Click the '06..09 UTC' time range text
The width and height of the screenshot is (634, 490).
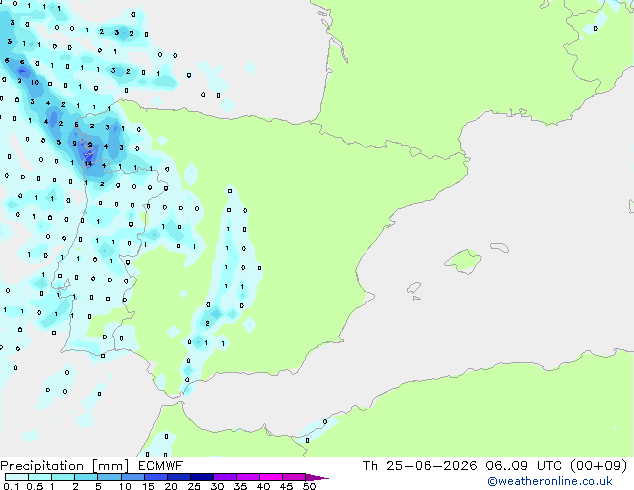[x=524, y=466]
